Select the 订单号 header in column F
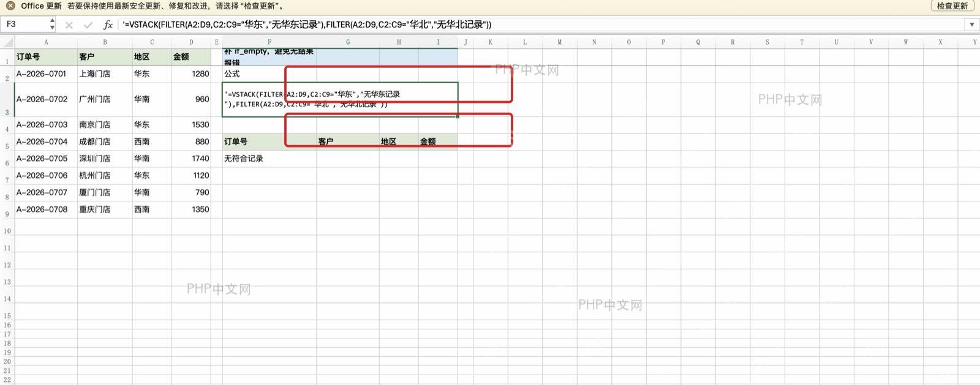Viewport: 980px width, 385px height. (x=269, y=142)
